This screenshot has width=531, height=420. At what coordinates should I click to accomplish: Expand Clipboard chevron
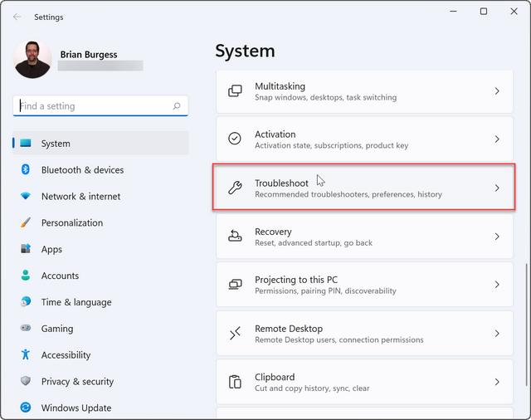coord(497,382)
